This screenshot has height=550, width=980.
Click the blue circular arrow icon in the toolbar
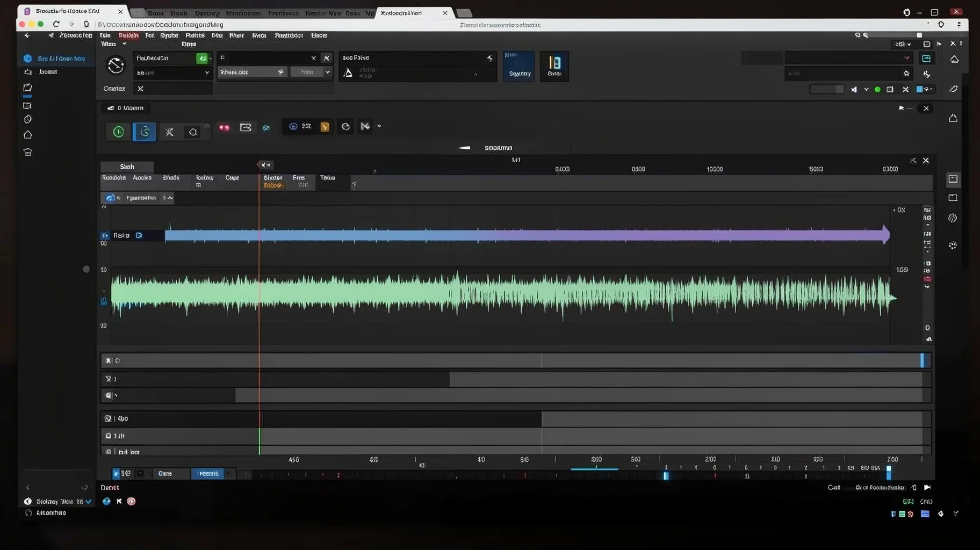click(x=293, y=126)
